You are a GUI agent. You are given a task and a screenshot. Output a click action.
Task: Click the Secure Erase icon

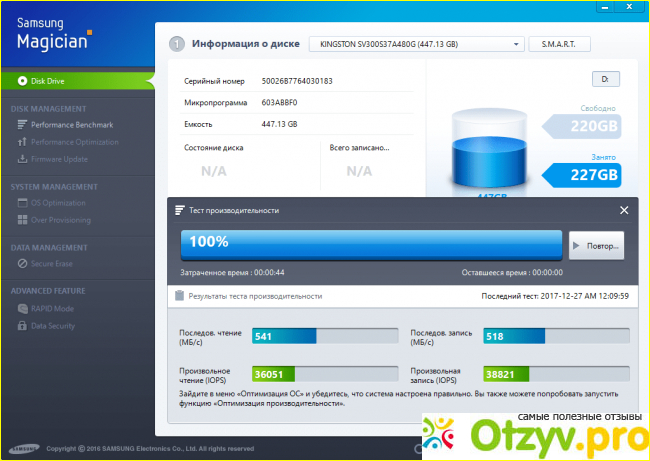click(23, 264)
